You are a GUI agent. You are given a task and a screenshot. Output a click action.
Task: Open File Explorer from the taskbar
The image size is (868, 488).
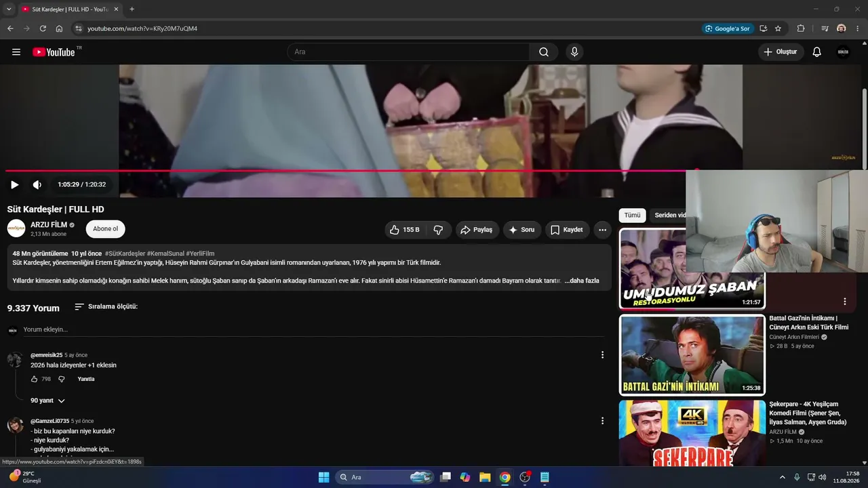point(485,477)
